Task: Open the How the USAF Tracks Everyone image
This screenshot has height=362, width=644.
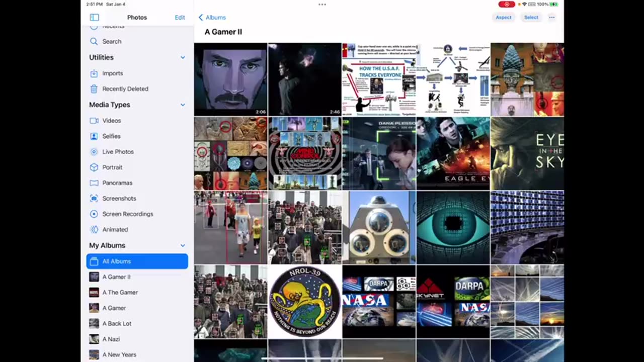Action: (379, 79)
